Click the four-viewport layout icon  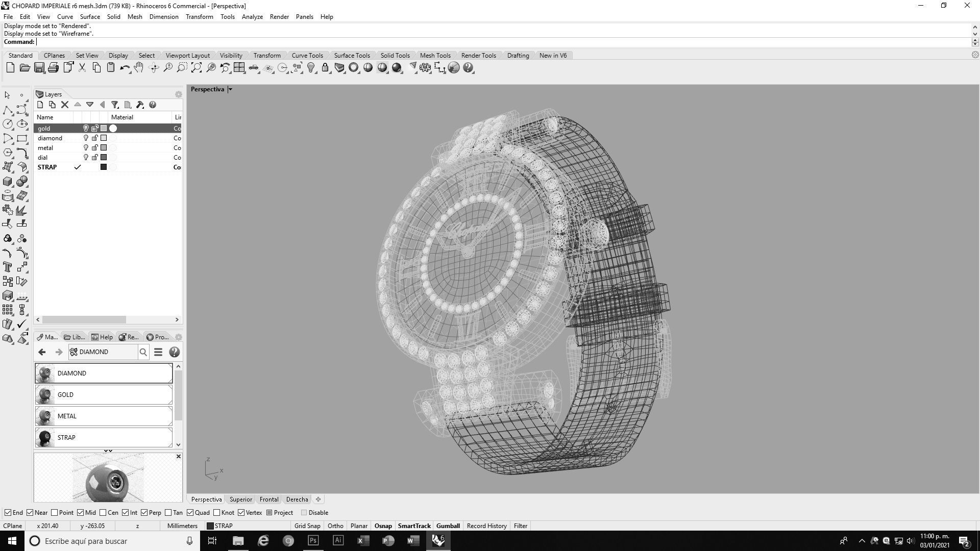[x=239, y=68]
